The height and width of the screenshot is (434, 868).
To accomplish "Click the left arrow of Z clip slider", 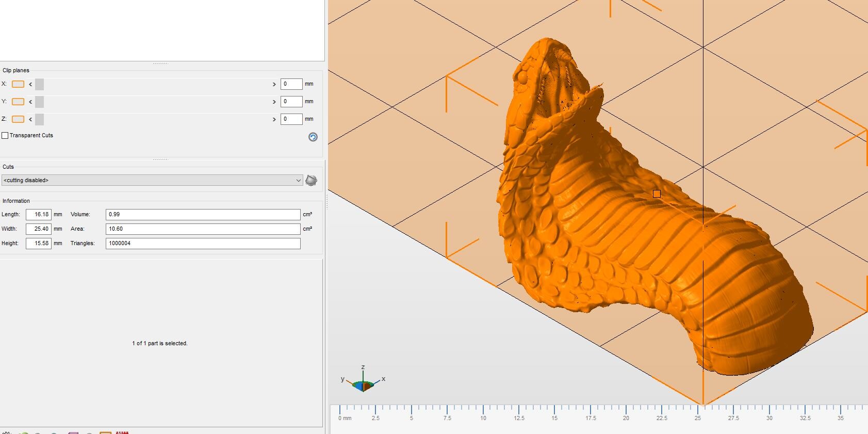I will tap(30, 119).
